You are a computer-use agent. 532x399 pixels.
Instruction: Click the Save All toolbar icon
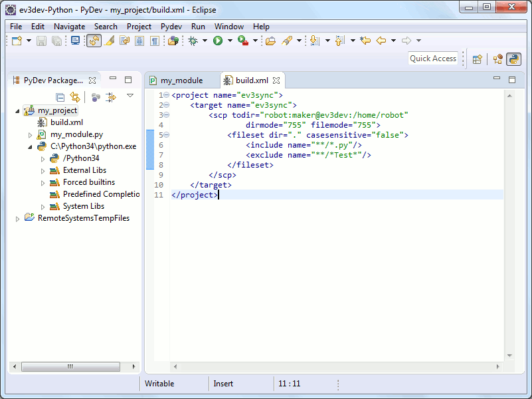[56, 41]
